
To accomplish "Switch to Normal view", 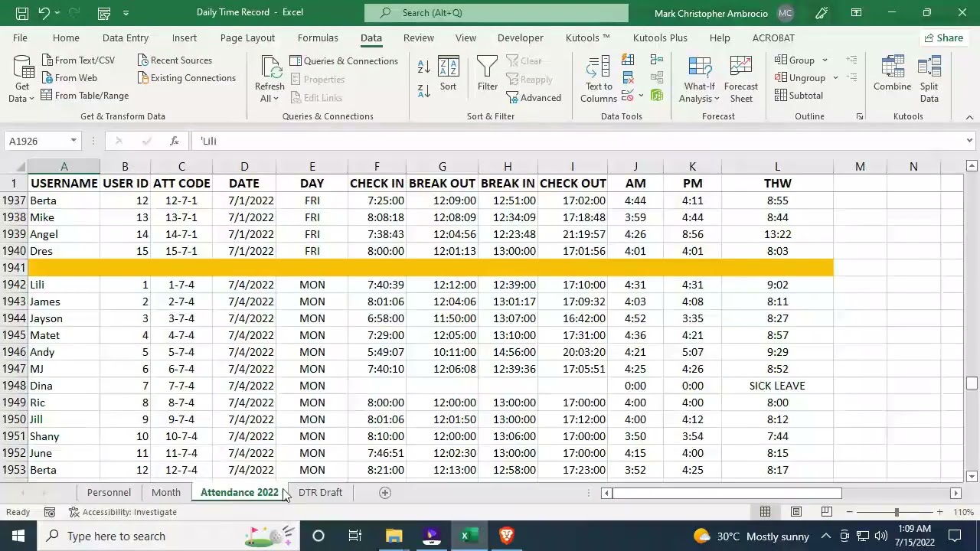I will click(x=765, y=512).
